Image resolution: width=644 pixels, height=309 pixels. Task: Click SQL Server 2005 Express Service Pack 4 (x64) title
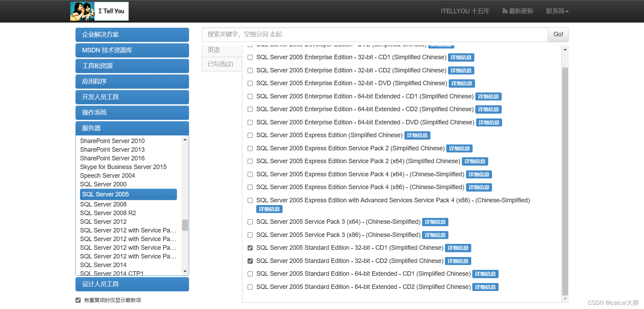(360, 174)
